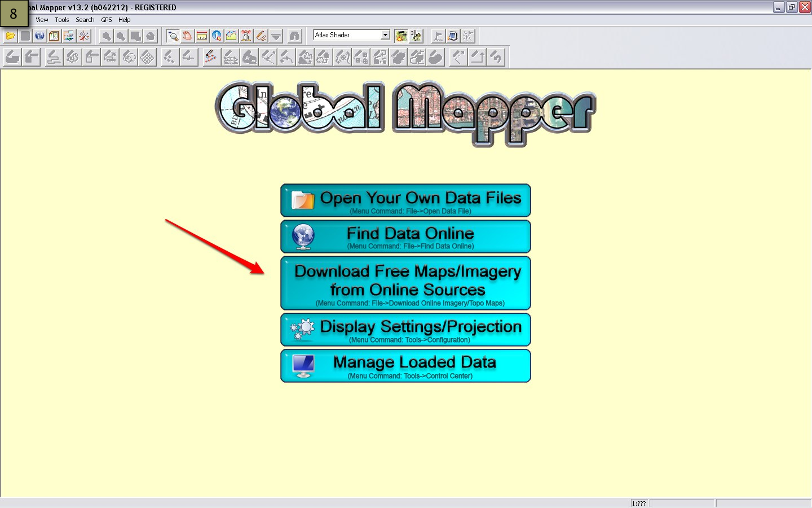Screen dimensions: 812x508
Task: Restore down the Global Mapper window
Action: [792, 7]
